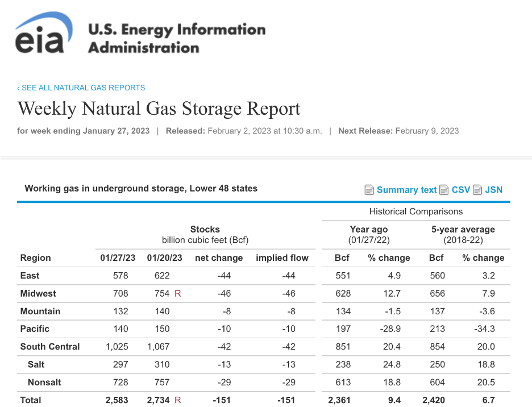Click the South Central region row label
The height and width of the screenshot is (407, 532).
50,347
